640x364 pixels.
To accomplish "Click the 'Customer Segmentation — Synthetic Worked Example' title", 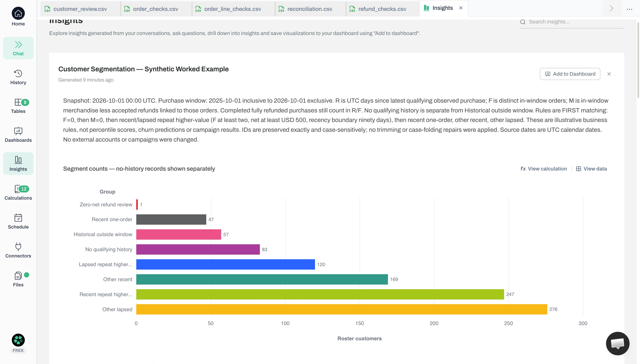I will coord(143,69).
